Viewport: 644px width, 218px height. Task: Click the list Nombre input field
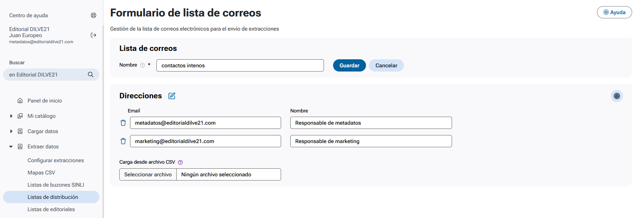[x=240, y=65]
